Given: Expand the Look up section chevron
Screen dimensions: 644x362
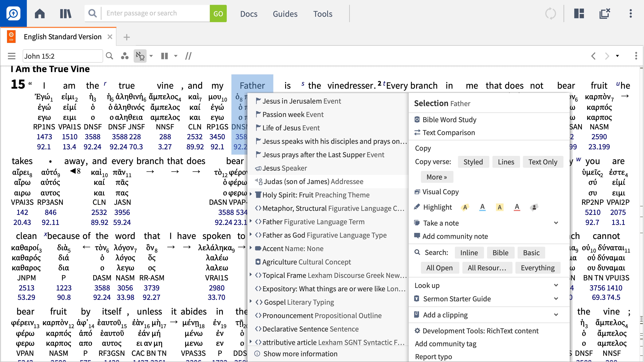Looking at the screenshot, I should click(556, 285).
